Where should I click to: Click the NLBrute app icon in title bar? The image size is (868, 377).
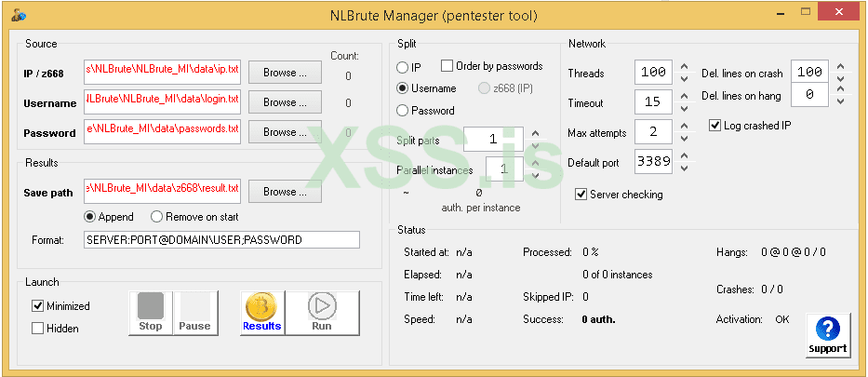20,16
